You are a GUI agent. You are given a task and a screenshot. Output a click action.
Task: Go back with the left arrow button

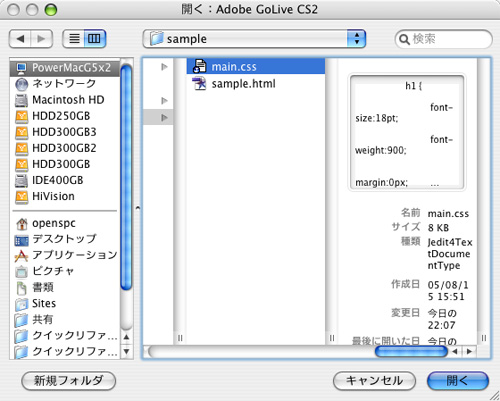(20, 39)
